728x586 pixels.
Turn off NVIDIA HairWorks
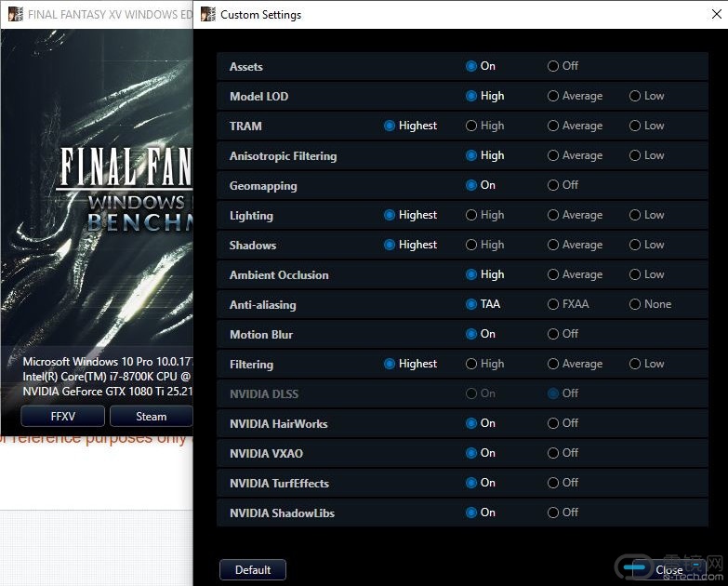[553, 423]
